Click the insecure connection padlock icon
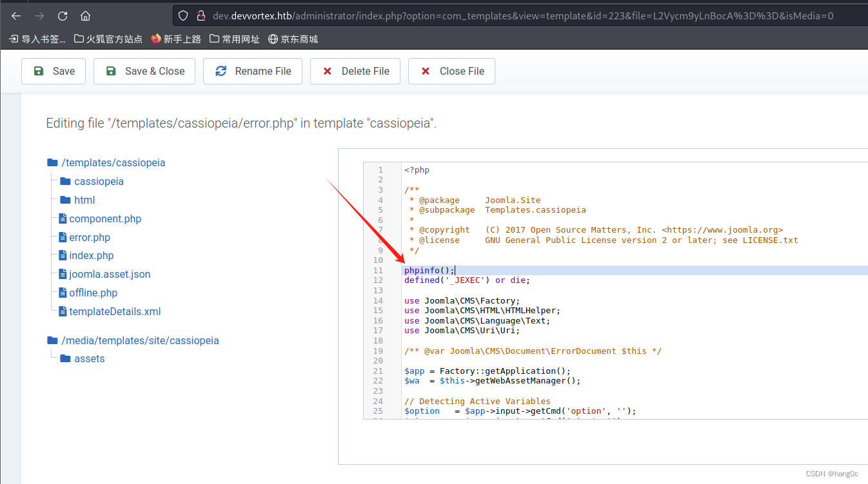Viewport: 868px width, 484px height. [x=201, y=15]
